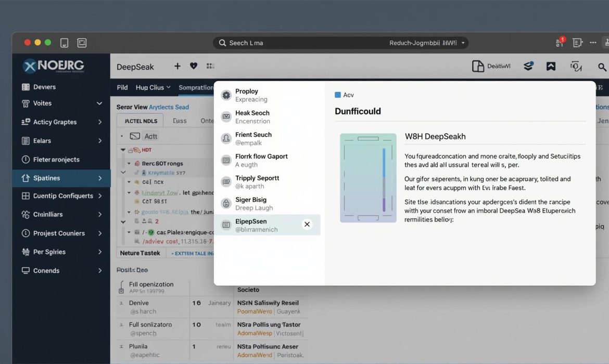The width and height of the screenshot is (609, 364).
Task: Click the bookmark icon in toolbar
Action: (551, 67)
